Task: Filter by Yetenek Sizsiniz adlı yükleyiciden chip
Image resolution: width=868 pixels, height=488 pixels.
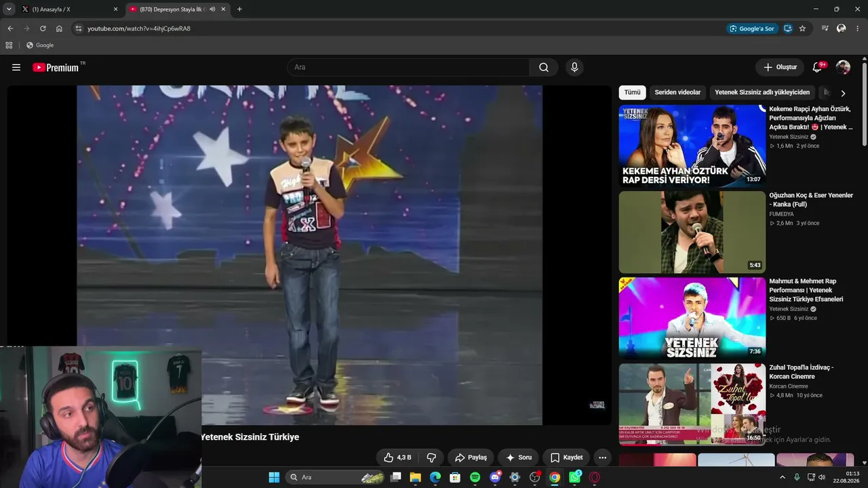Action: [762, 92]
